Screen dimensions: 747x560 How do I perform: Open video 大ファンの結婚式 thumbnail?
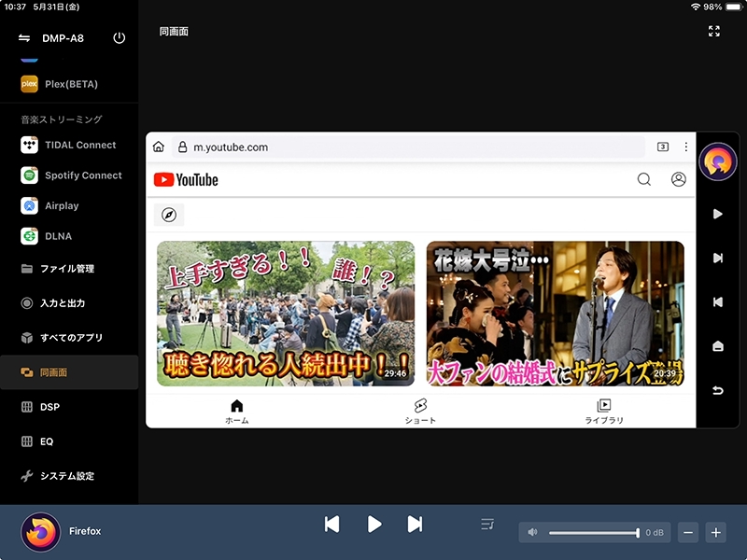point(556,314)
